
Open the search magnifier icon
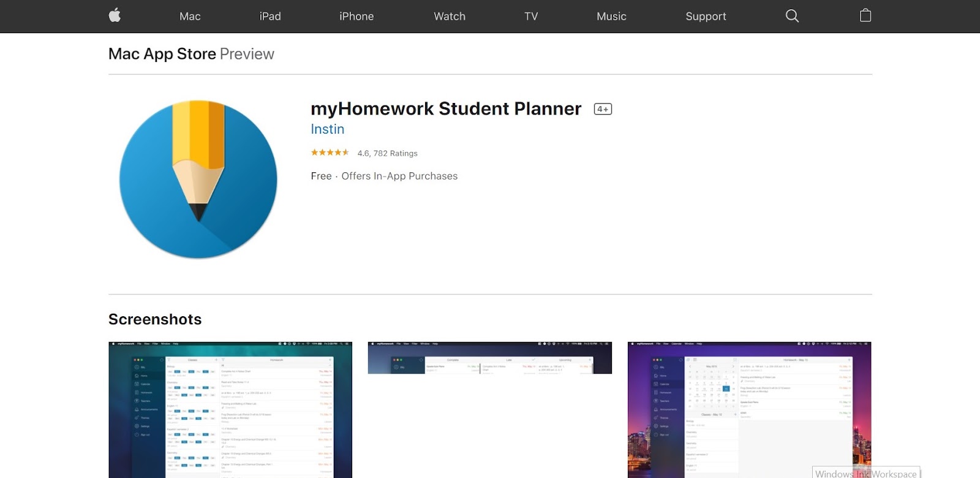point(792,16)
